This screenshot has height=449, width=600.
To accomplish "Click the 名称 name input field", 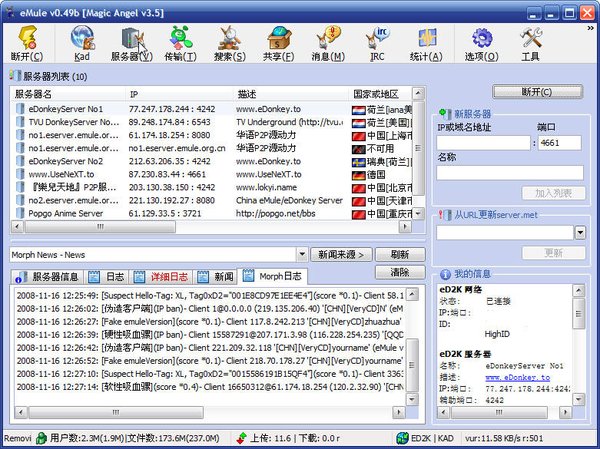I will coord(510,173).
